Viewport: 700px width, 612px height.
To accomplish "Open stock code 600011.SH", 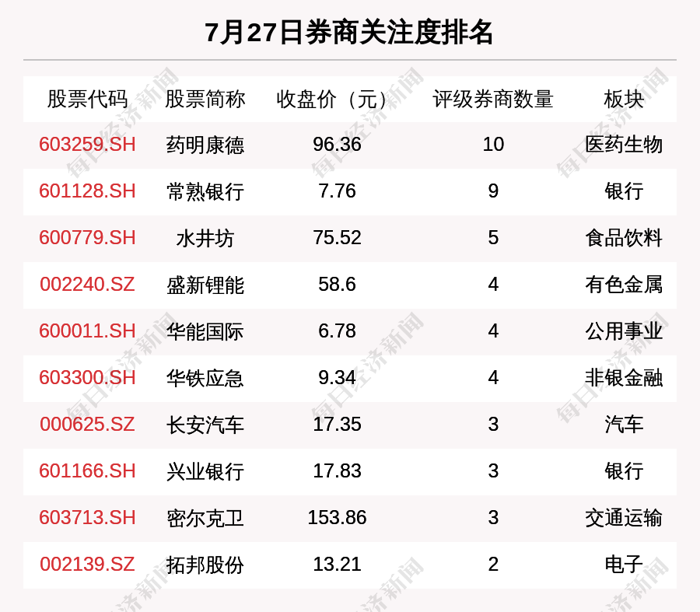I will (x=87, y=331).
